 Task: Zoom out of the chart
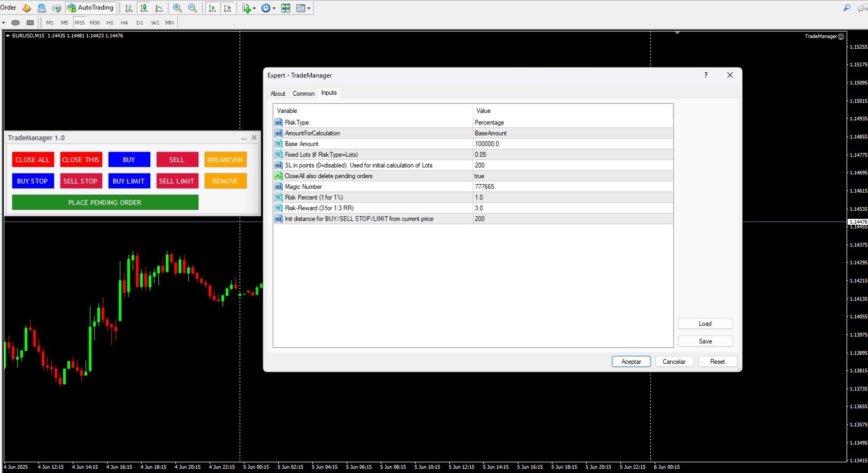193,8
